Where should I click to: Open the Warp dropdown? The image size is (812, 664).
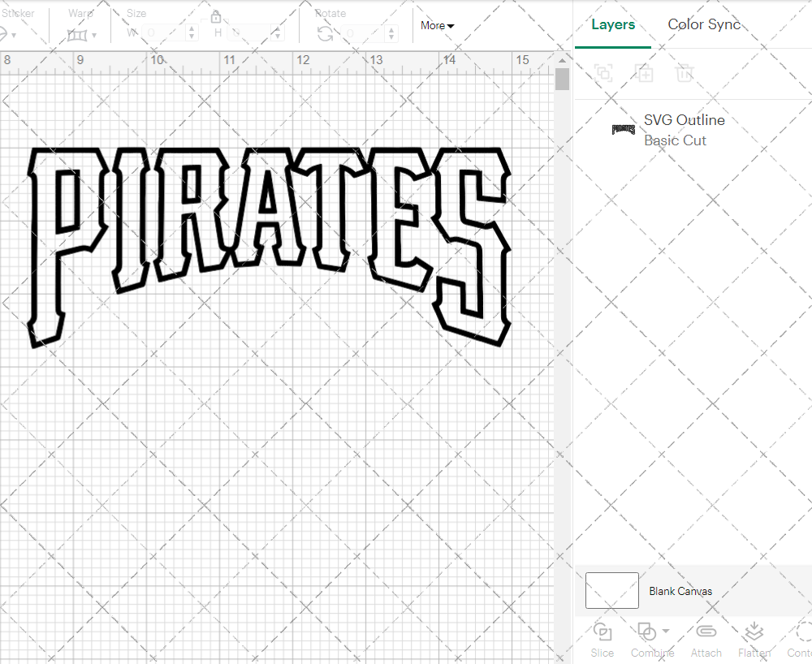(81, 35)
